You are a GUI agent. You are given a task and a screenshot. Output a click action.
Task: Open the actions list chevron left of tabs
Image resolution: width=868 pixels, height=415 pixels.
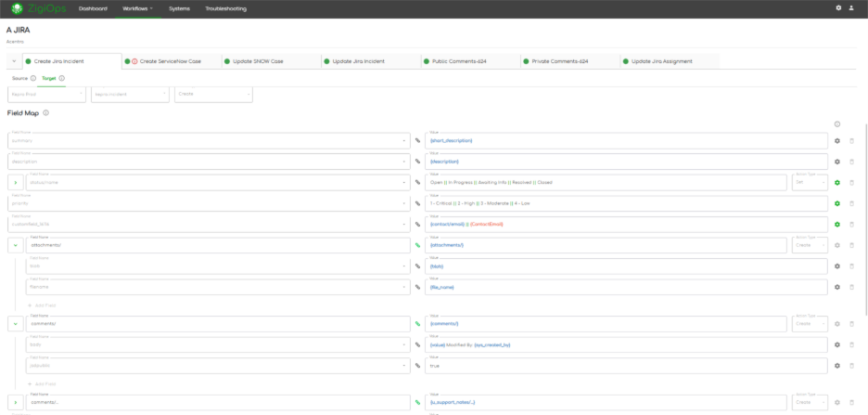(14, 61)
